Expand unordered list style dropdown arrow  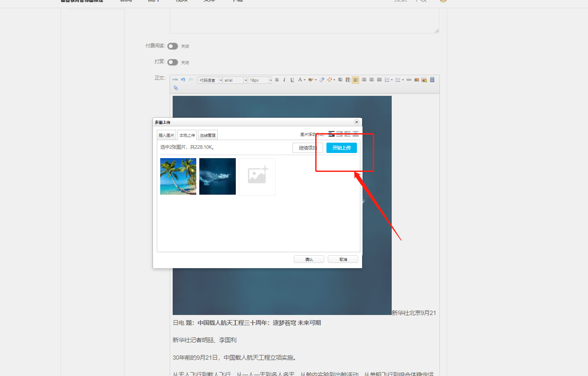coord(403,80)
